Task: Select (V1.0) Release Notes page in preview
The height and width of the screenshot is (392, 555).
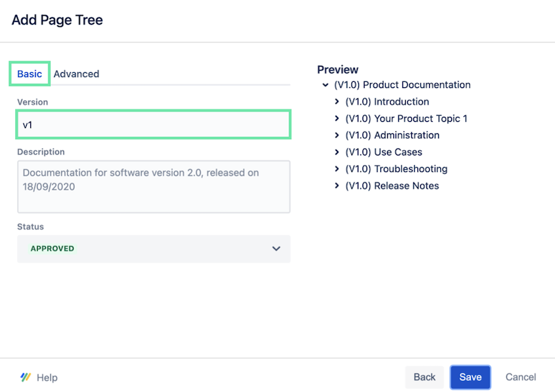Action: click(392, 186)
